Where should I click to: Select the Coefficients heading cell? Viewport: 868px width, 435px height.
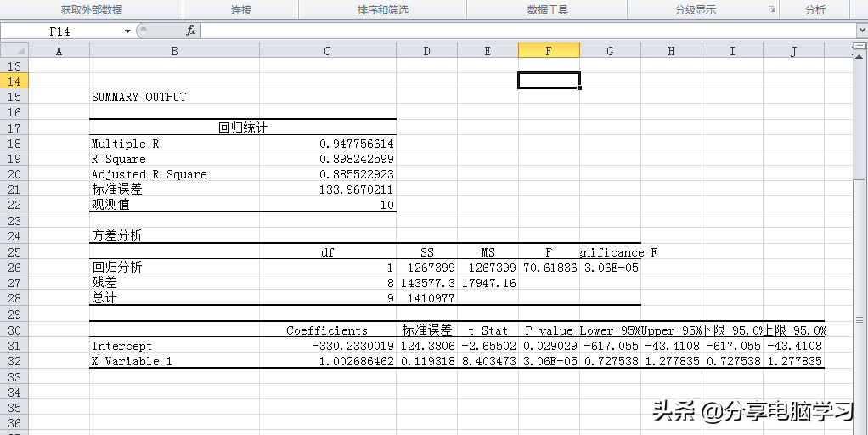(328, 330)
